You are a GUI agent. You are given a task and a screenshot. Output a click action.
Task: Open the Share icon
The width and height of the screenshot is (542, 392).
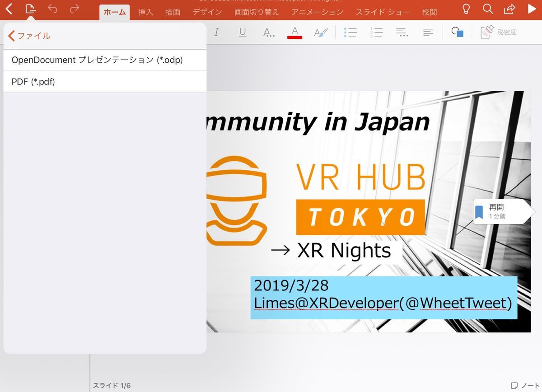[510, 9]
